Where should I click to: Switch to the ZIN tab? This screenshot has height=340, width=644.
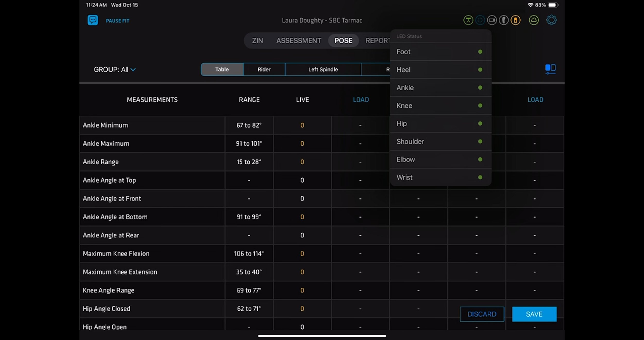point(257,41)
